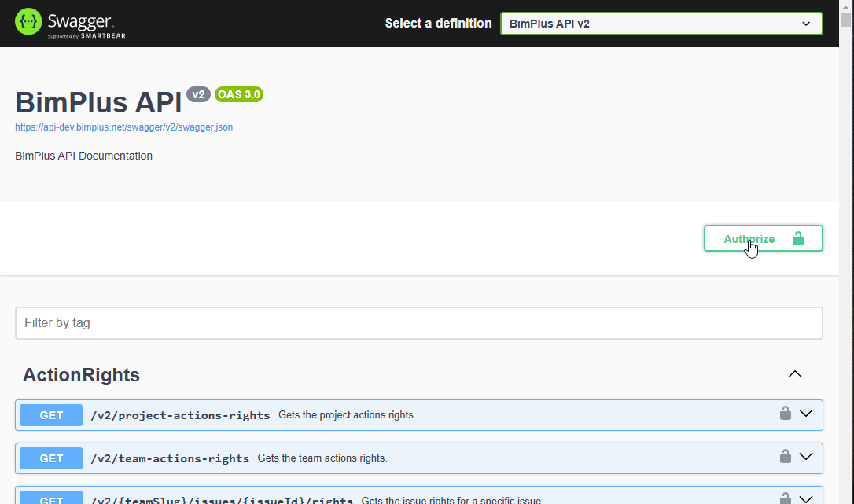
Task: Click the /v2/team-actions-rights path text
Action: point(170,458)
